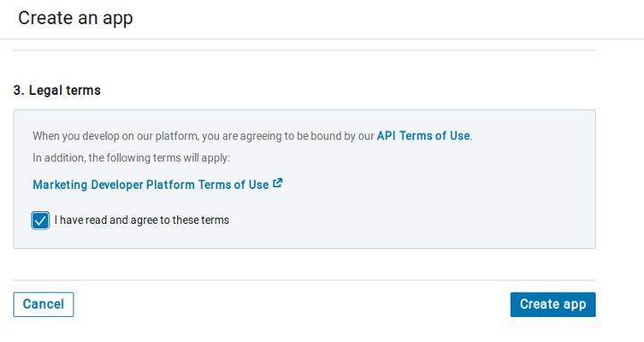Viewport: 644px width, 342px height.
Task: Click the '3. Legal terms' heading text
Action: click(x=57, y=90)
